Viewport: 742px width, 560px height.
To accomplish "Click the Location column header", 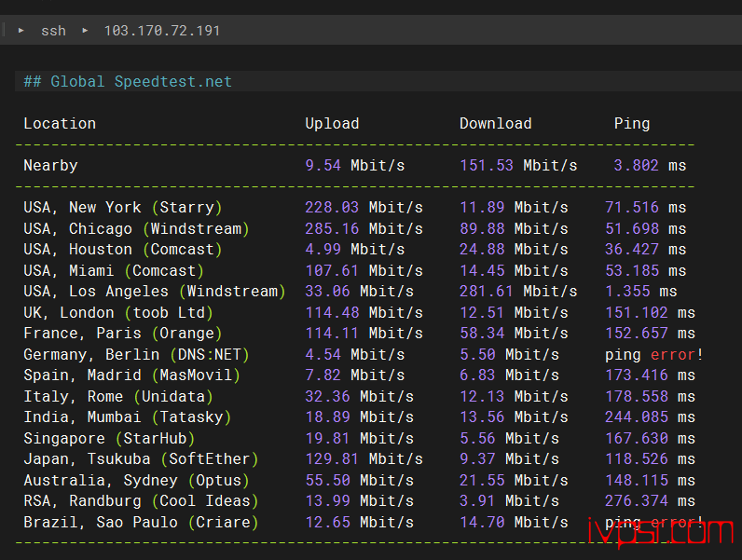I will tap(60, 123).
